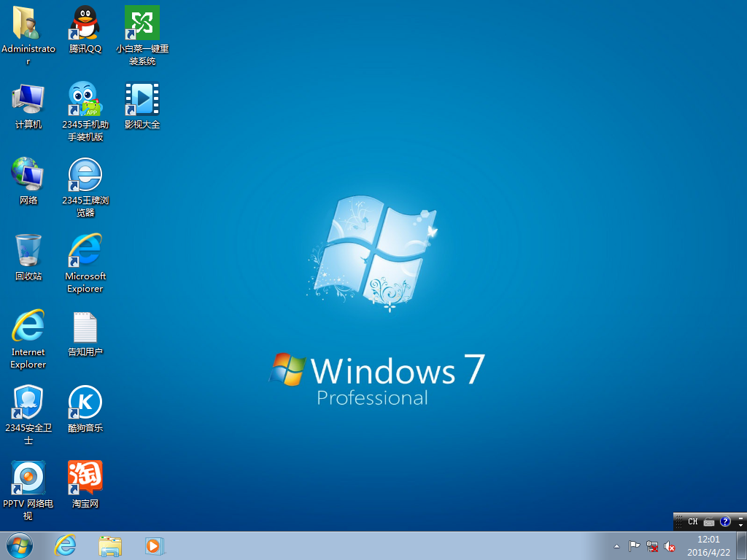Open the CH input language selector
Screen dimensions: 747x560
pos(692,522)
